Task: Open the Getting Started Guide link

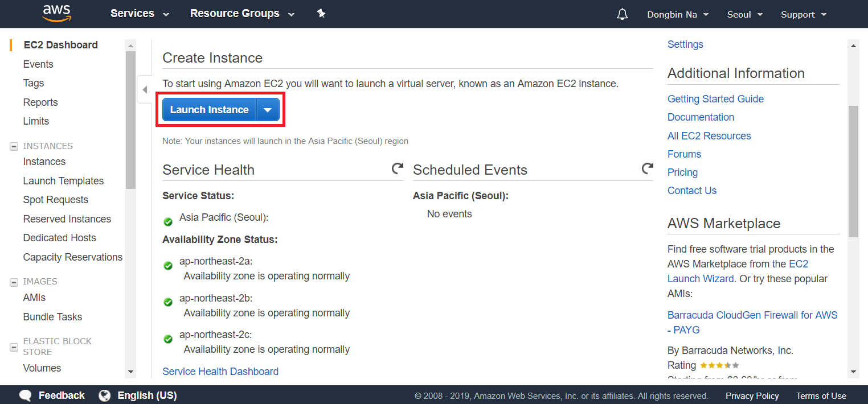Action: coord(715,99)
